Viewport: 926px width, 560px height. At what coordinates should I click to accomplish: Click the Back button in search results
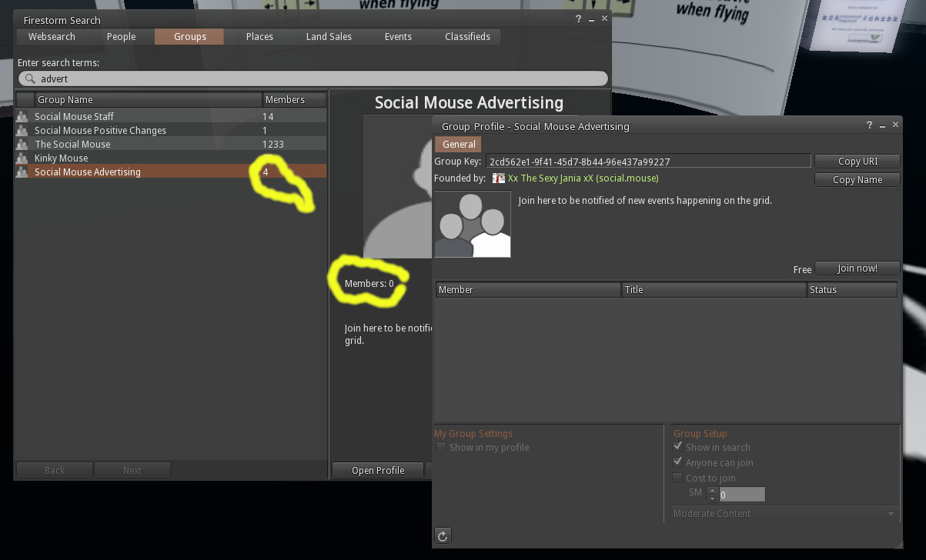tap(55, 470)
